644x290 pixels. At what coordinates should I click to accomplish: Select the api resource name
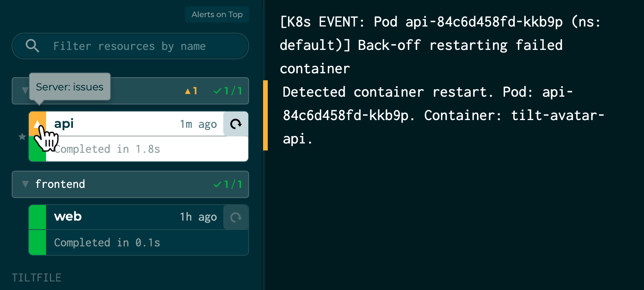(64, 124)
